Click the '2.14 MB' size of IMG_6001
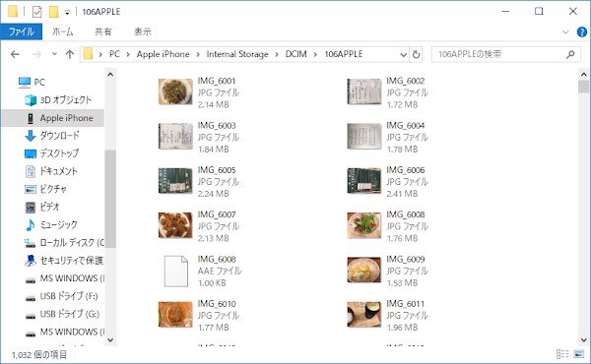The width and height of the screenshot is (591, 364). (x=214, y=104)
